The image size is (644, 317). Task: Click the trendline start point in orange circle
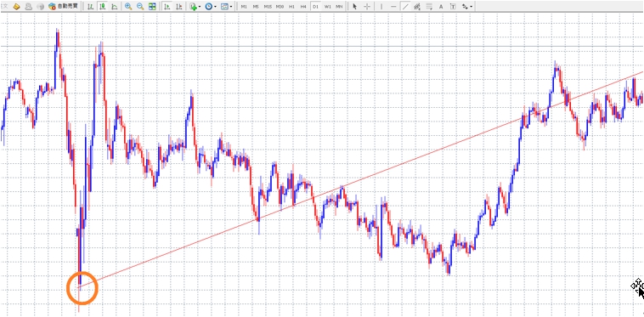pyautogui.click(x=80, y=287)
